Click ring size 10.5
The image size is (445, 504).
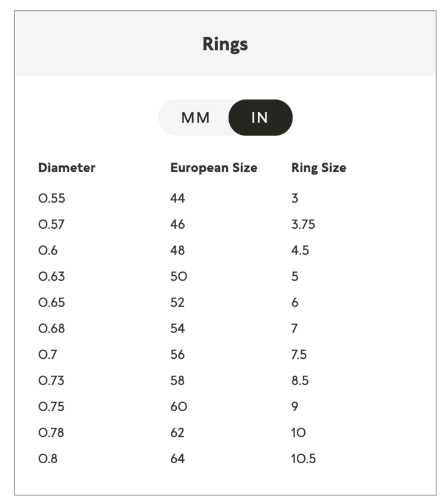304,459
